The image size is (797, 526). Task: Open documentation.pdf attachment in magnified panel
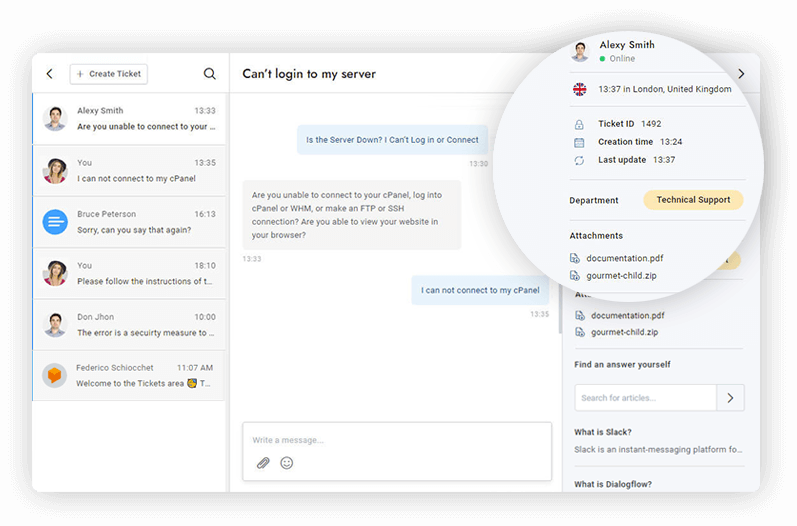(x=624, y=258)
